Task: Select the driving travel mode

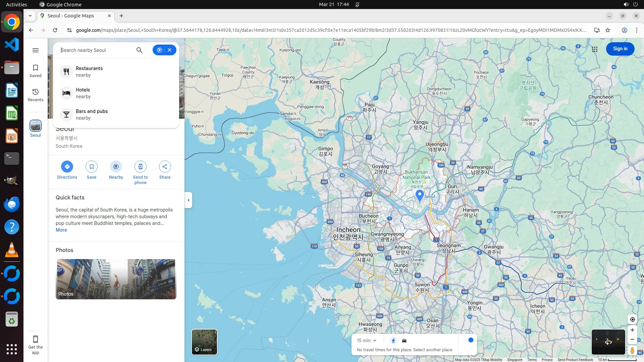Action: click(404, 341)
